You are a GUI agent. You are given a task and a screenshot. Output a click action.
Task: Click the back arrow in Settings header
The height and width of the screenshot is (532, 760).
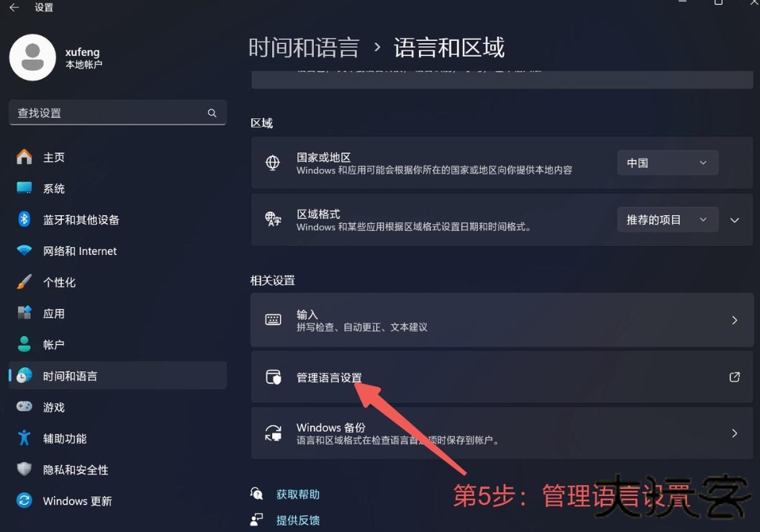(x=14, y=7)
